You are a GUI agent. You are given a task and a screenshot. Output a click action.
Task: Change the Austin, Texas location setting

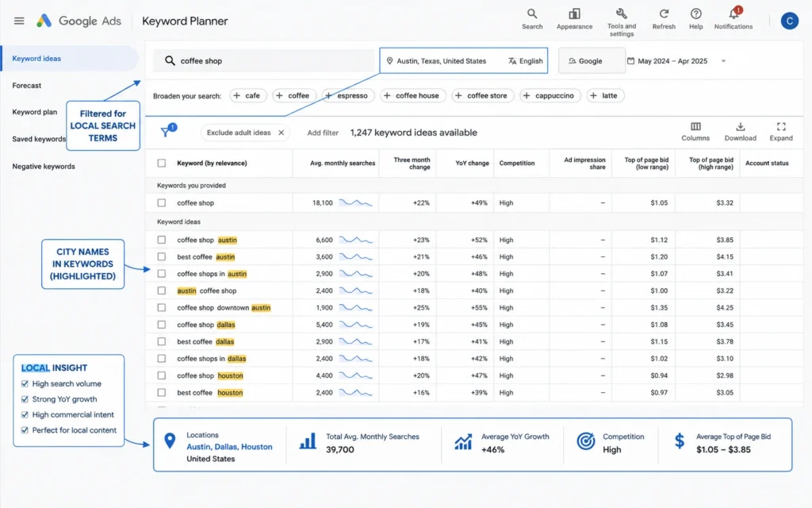(437, 61)
